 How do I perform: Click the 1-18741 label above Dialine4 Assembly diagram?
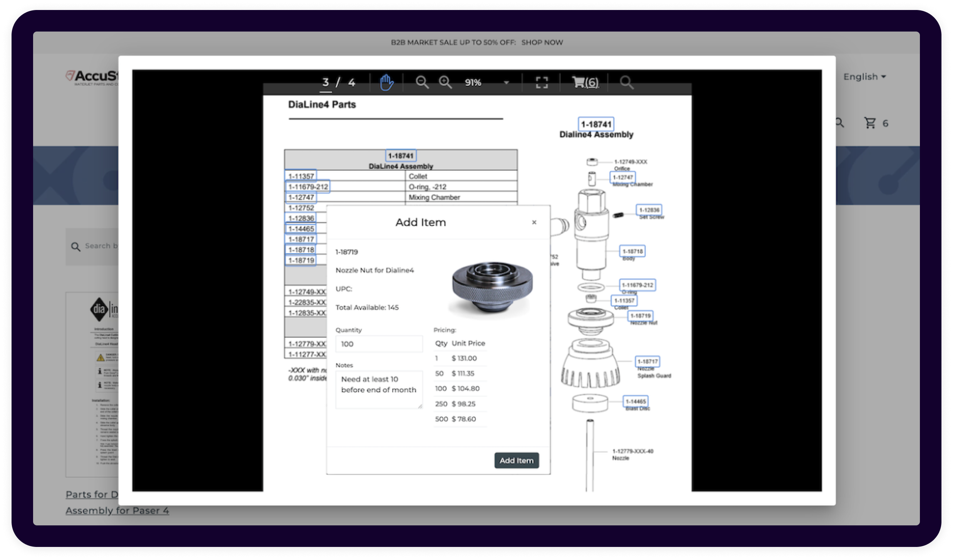(x=596, y=124)
